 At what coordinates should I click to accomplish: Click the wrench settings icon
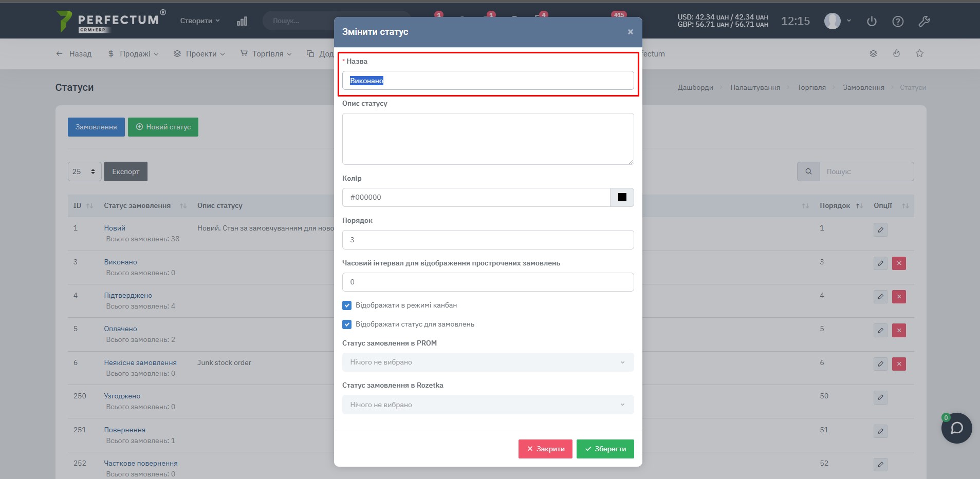[x=924, y=21]
